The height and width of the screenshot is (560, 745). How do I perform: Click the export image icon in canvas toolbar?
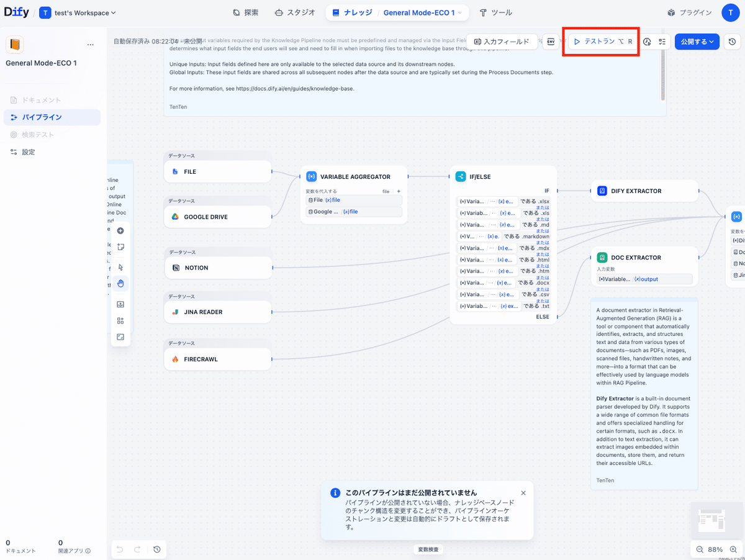click(x=120, y=304)
